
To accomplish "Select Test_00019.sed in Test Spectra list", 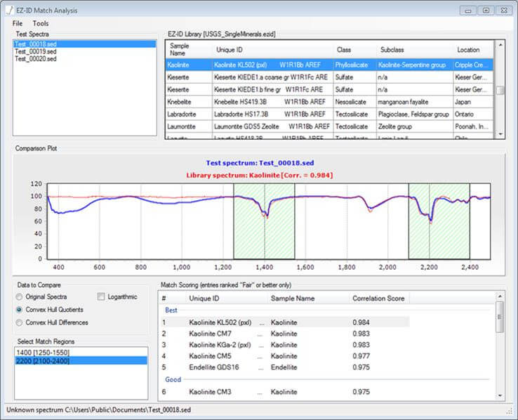I will 35,51.
